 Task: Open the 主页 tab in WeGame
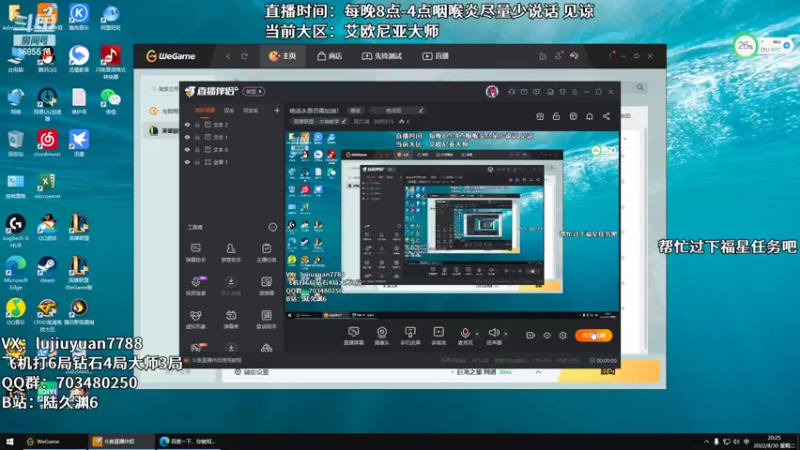pos(283,56)
